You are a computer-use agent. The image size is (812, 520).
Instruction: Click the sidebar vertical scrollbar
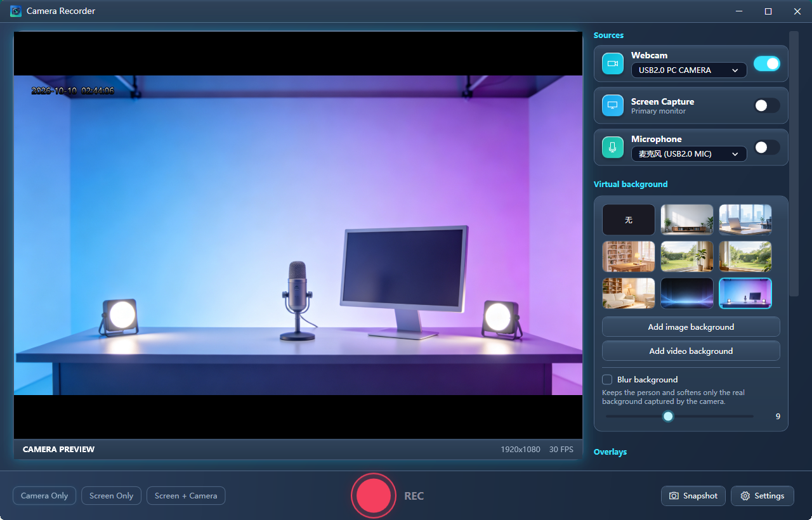click(x=794, y=164)
